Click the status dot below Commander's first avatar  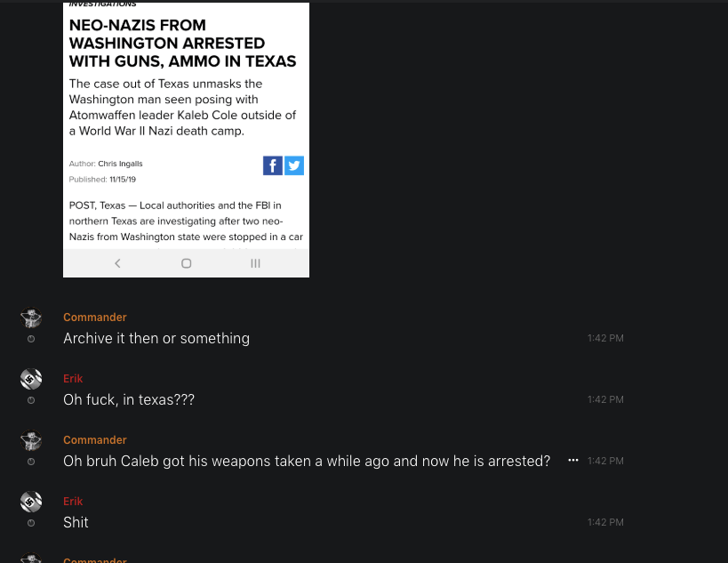point(31,339)
